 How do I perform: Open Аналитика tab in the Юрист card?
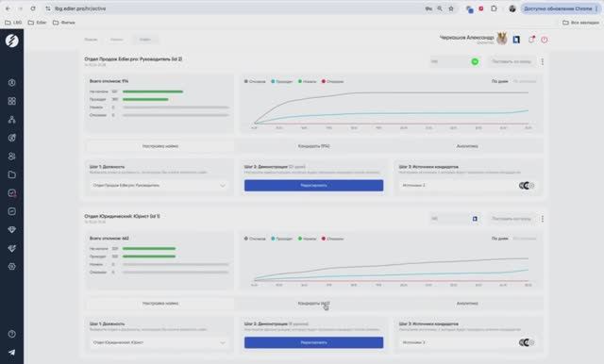click(467, 304)
